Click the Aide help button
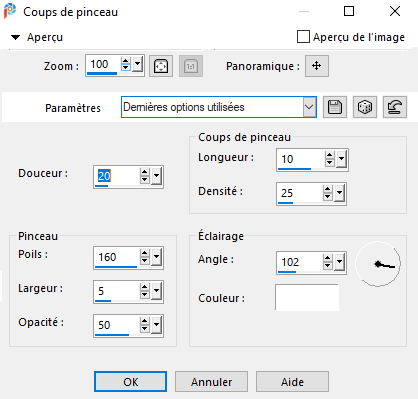This screenshot has height=399, width=418. tap(292, 382)
